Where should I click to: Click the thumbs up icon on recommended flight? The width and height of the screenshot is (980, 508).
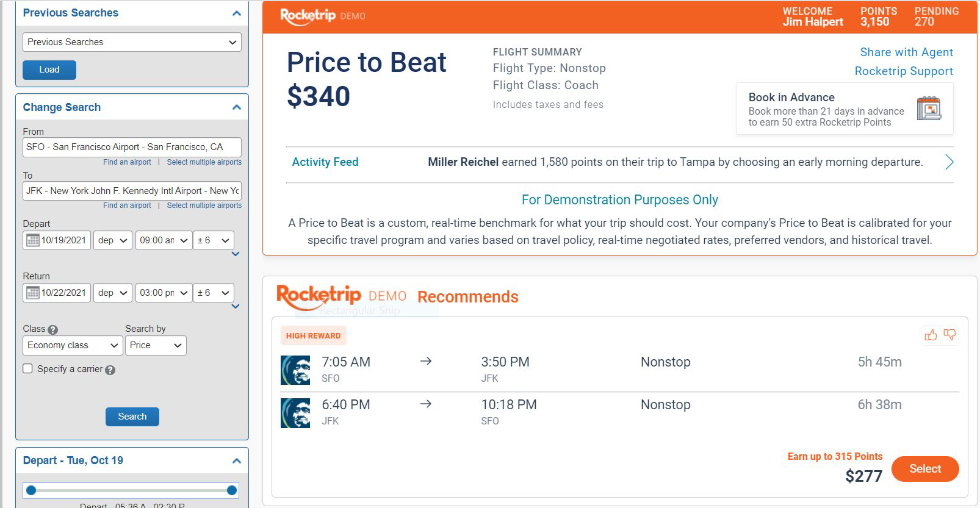[x=931, y=335]
